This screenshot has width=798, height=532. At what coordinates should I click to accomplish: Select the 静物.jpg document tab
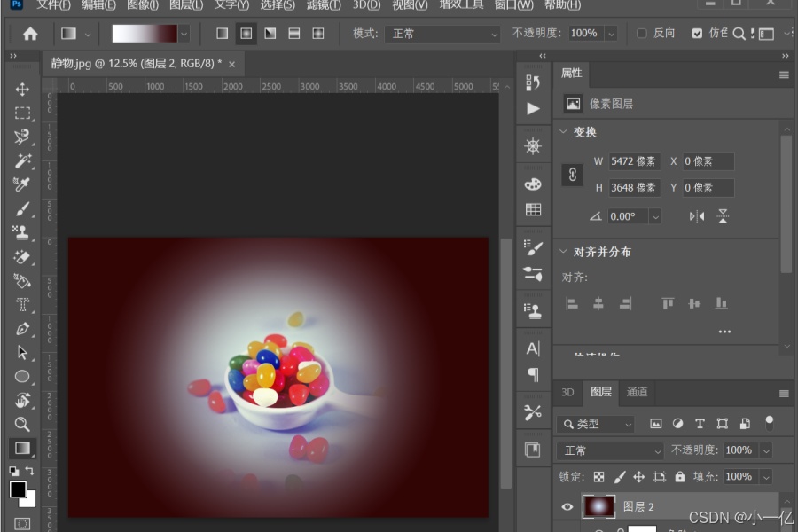[136, 64]
